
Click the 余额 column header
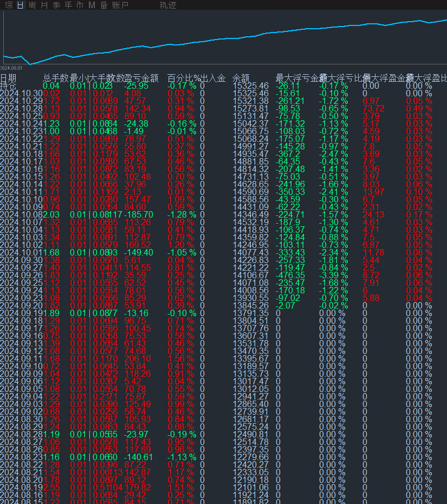241,78
